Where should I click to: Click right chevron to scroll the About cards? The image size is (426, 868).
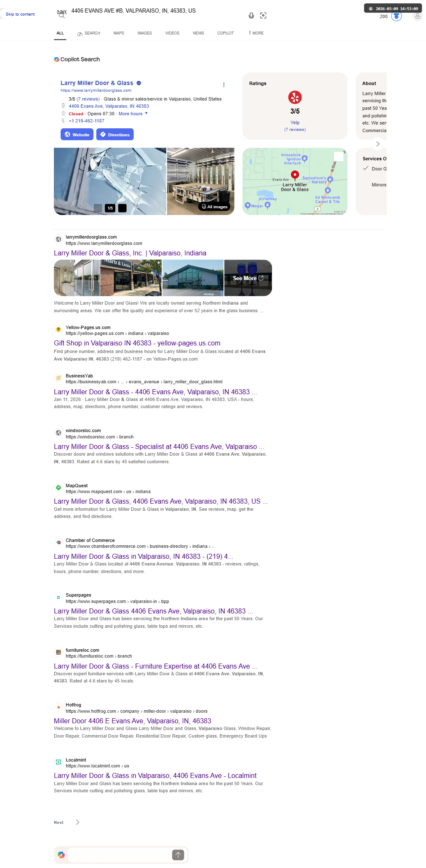tap(378, 144)
